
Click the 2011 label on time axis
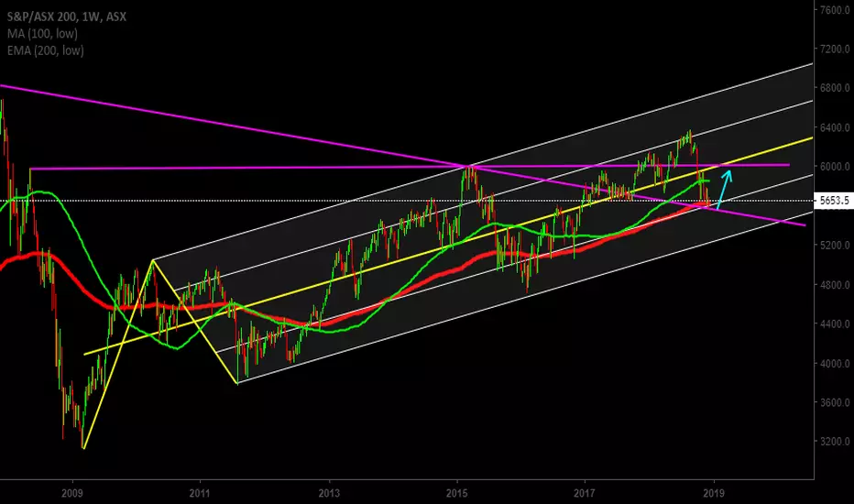click(200, 494)
